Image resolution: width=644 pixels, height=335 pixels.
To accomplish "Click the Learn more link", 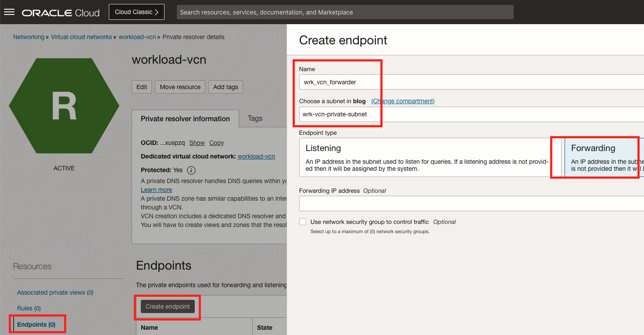I will click(x=156, y=190).
